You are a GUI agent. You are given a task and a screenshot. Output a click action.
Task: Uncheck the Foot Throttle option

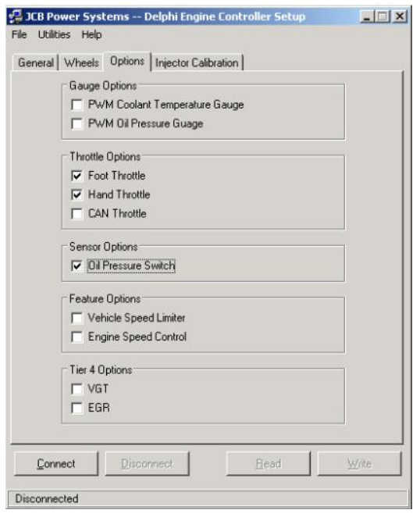tap(77, 176)
